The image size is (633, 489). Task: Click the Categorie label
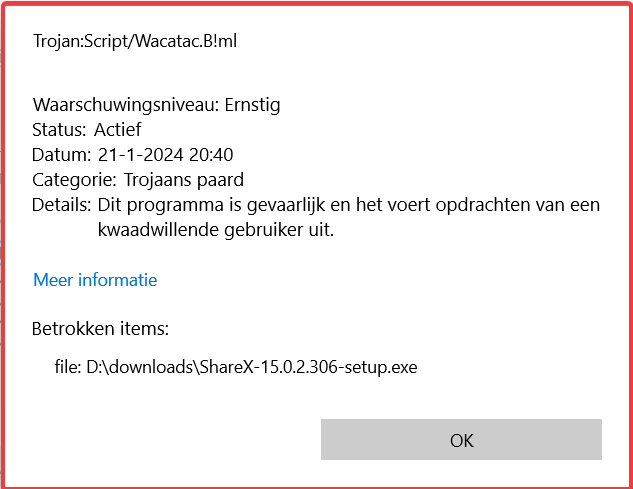click(74, 179)
